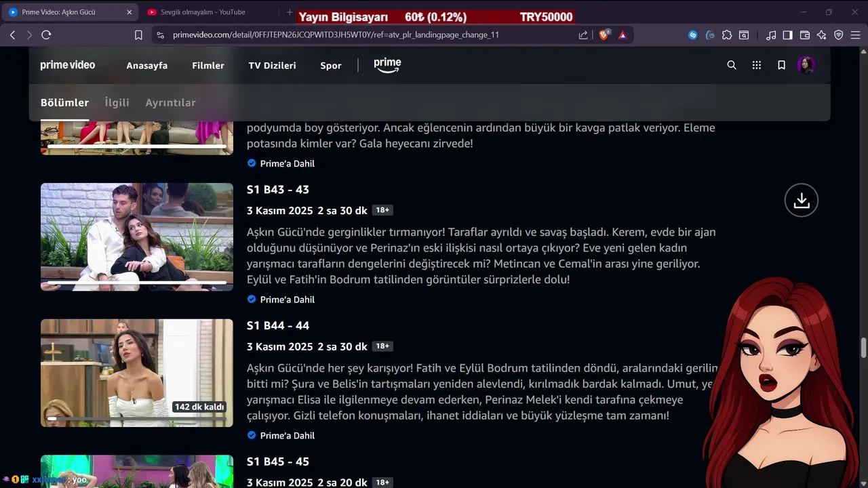868x488 pixels.
Task: Open the browser hamburger main menu
Action: [x=856, y=35]
